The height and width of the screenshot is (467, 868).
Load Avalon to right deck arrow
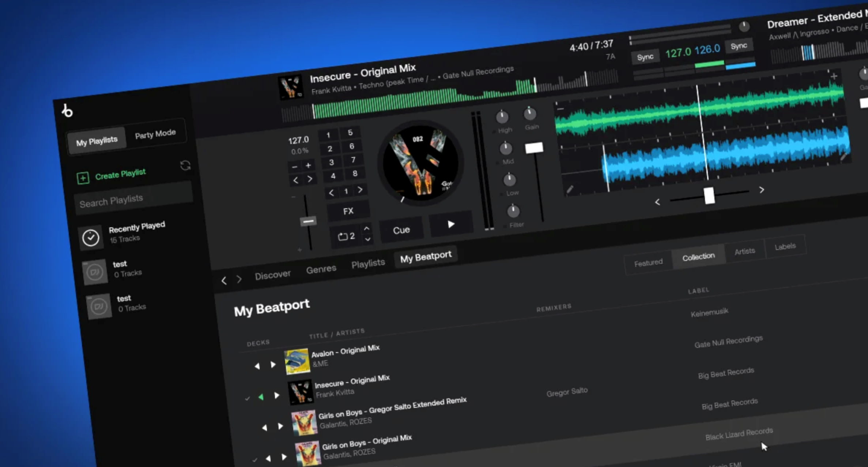click(273, 364)
